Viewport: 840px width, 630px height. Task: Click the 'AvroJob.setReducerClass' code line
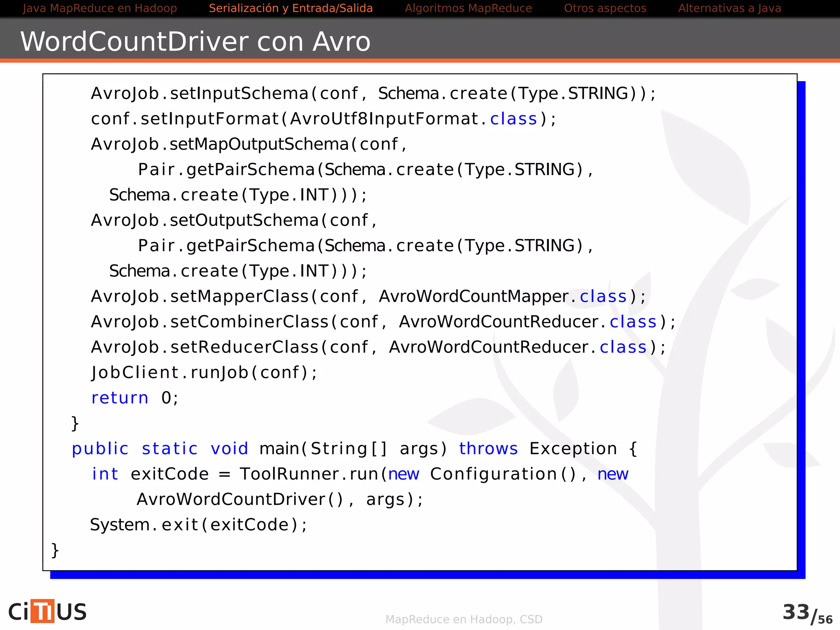click(x=378, y=347)
